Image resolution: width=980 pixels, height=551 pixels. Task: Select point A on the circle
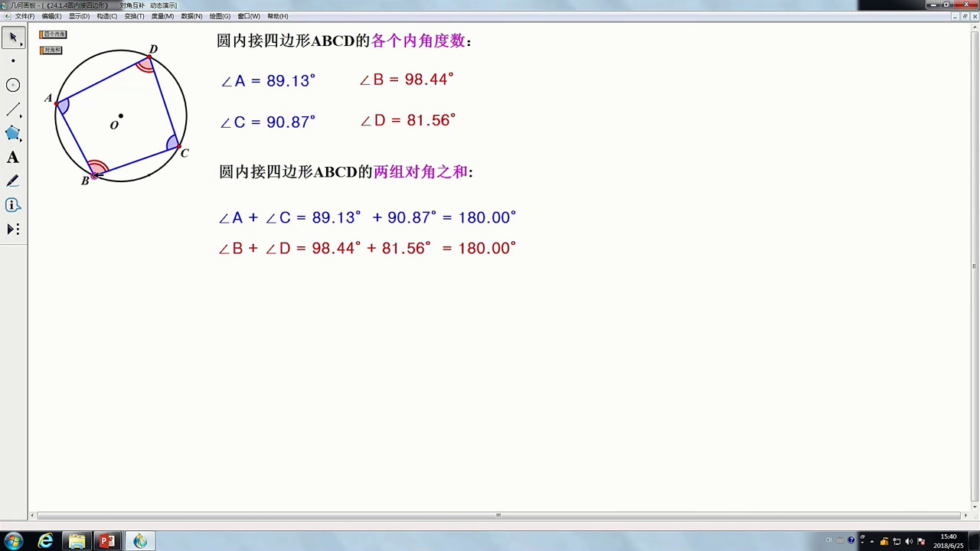point(57,103)
